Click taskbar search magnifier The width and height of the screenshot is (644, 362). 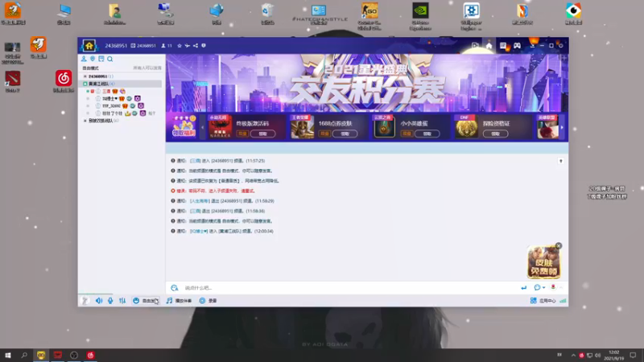tap(24, 355)
